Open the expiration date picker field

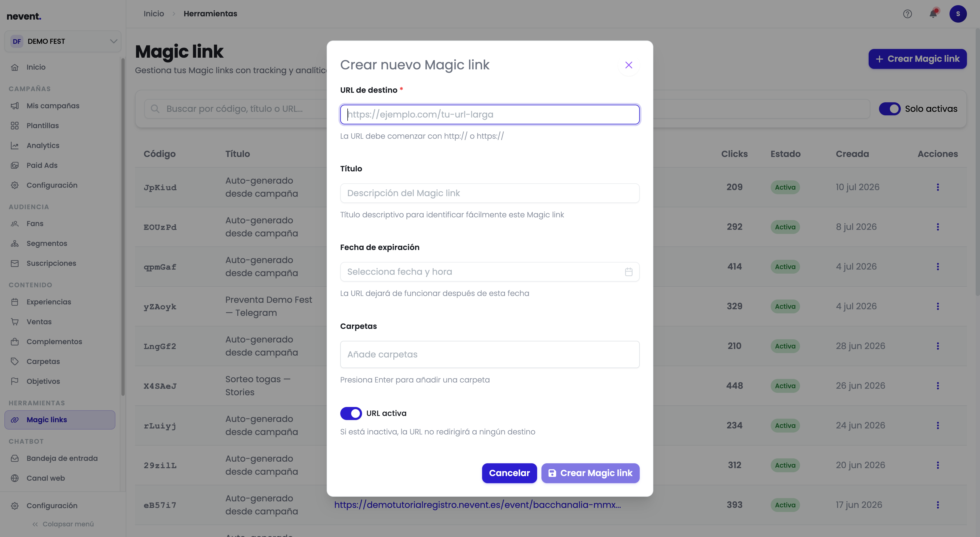point(490,272)
